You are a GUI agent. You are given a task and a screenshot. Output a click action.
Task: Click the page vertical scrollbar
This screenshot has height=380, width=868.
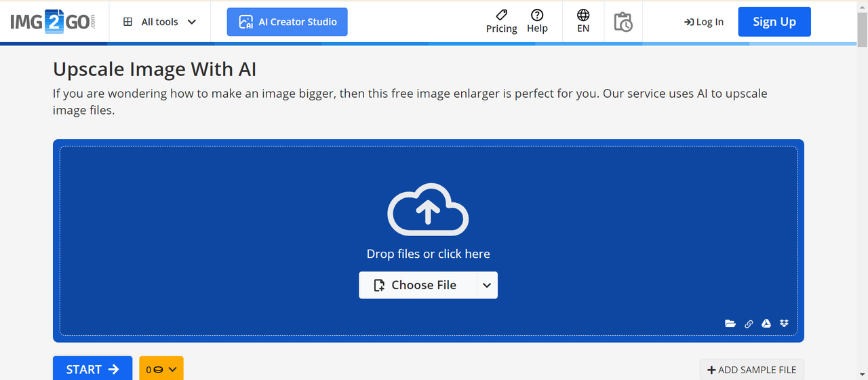[x=863, y=204]
